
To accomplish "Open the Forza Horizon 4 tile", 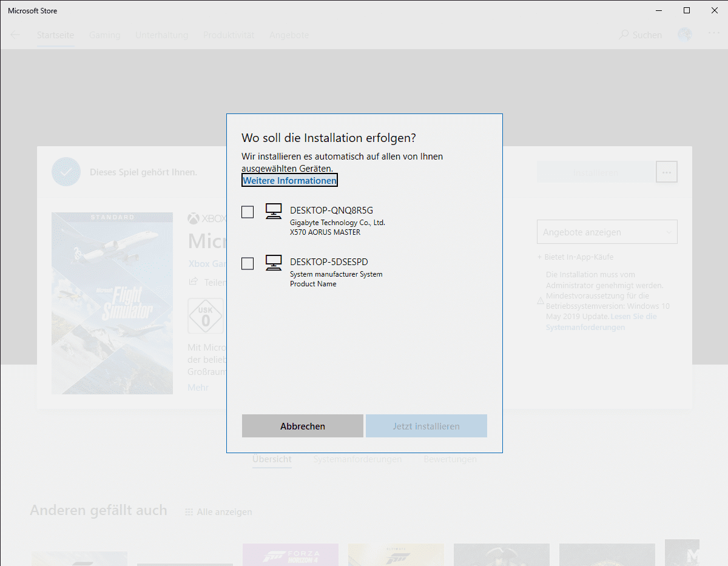I will tap(291, 554).
